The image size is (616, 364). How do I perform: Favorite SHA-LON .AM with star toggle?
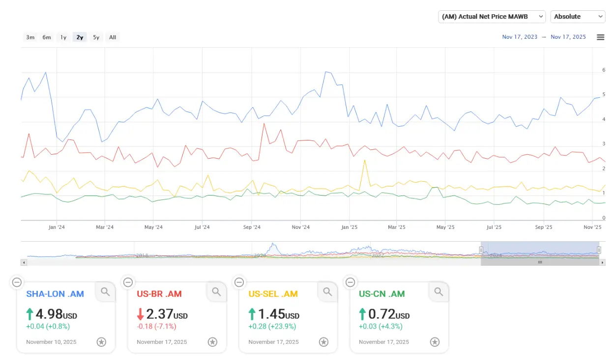[101, 342]
